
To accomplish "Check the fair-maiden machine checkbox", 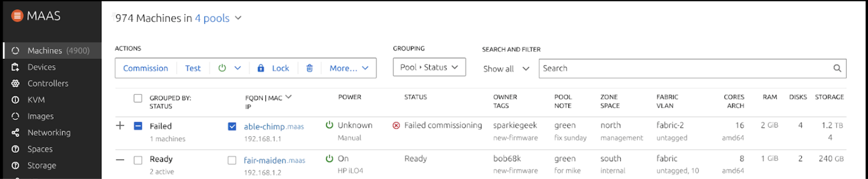I will coord(232,160).
